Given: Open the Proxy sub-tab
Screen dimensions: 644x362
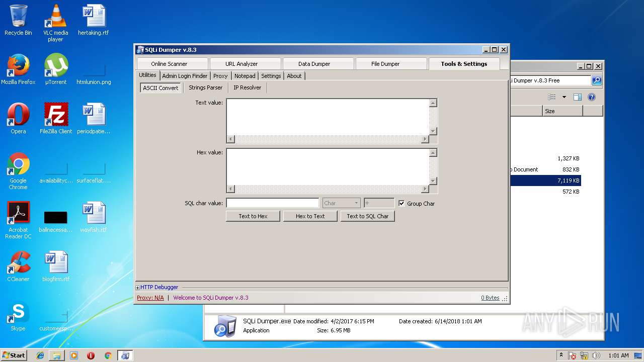Looking at the screenshot, I should pos(220,76).
